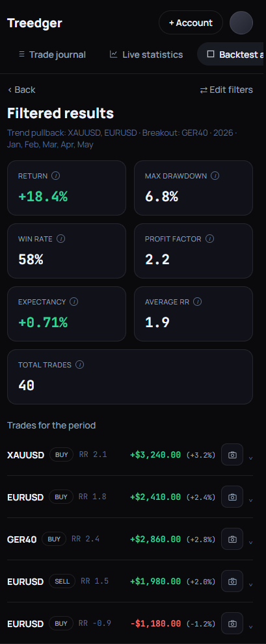Expand the EURUSD RR 1.8 trade row

(x=251, y=499)
